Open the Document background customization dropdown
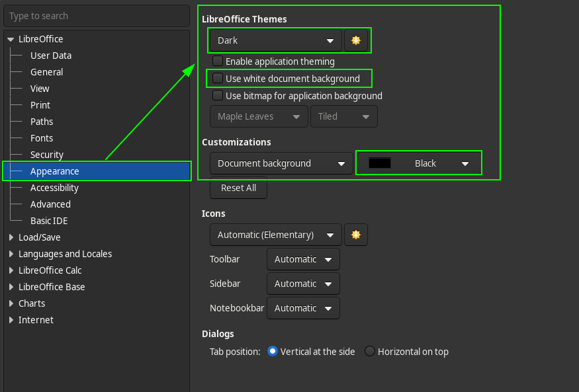The width and height of the screenshot is (579, 392). (x=281, y=163)
